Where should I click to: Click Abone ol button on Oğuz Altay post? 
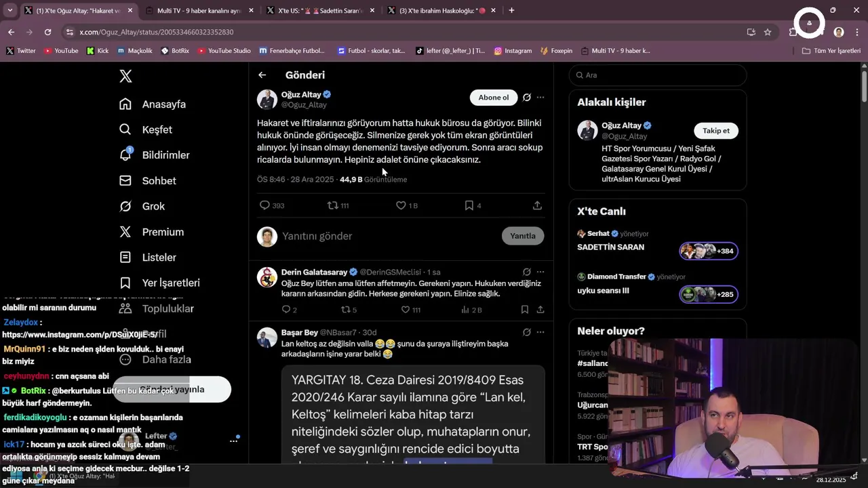click(x=494, y=98)
